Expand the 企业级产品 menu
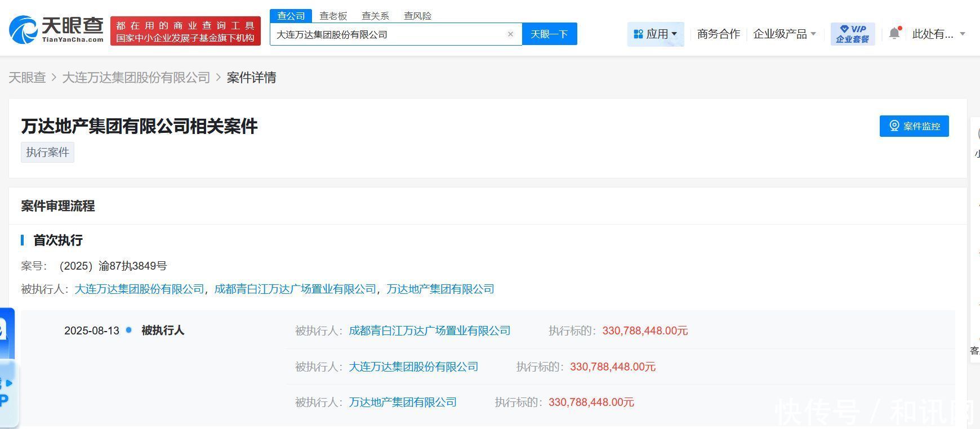This screenshot has height=429, width=980. [x=785, y=34]
